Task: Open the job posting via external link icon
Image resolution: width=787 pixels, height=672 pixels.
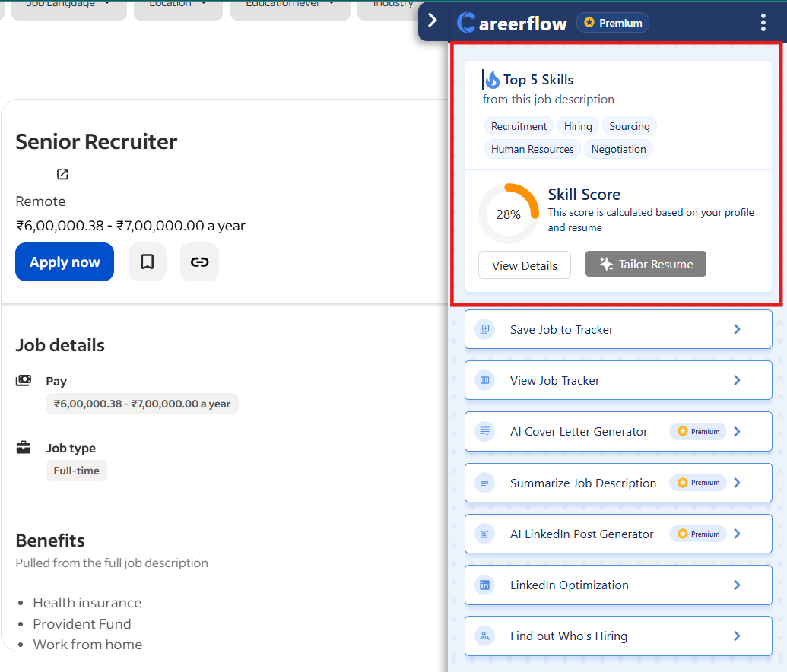Action: (x=61, y=173)
